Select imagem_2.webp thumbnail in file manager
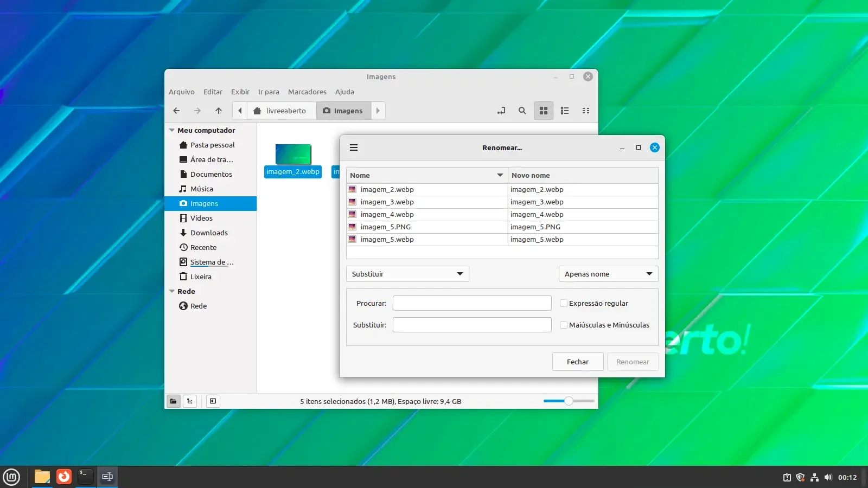Image resolution: width=868 pixels, height=488 pixels. (293, 154)
